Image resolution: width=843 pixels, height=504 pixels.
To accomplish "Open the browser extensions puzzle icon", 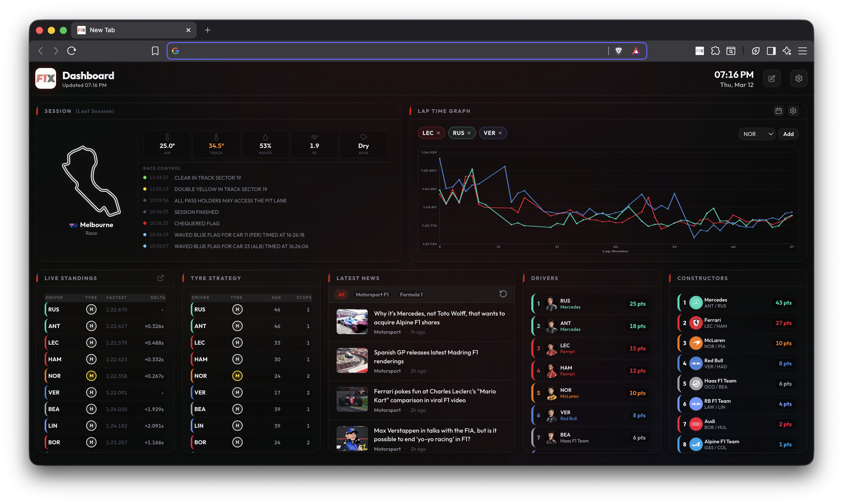I will (715, 51).
